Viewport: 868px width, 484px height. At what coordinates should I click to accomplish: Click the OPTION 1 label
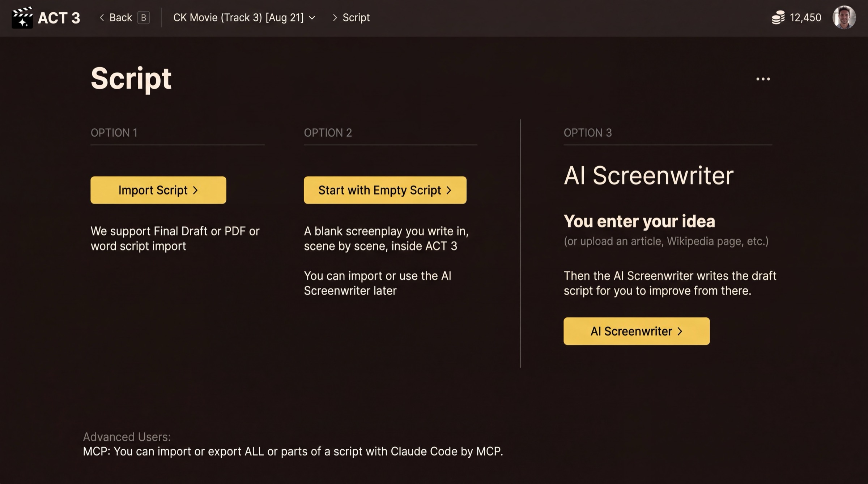(x=114, y=133)
